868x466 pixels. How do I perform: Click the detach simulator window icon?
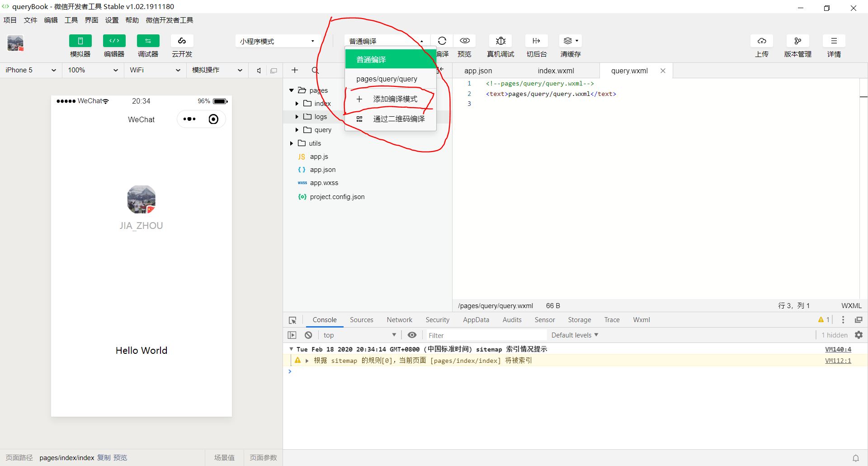pyautogui.click(x=274, y=71)
